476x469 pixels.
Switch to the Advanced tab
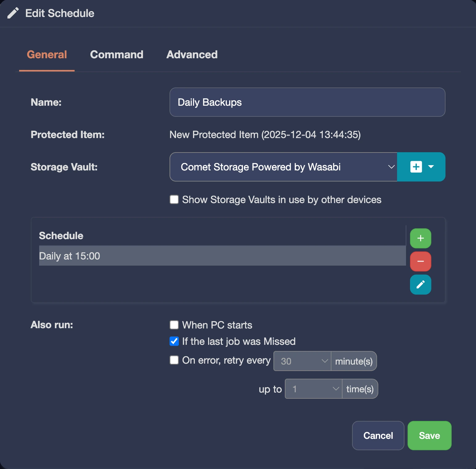pos(192,55)
